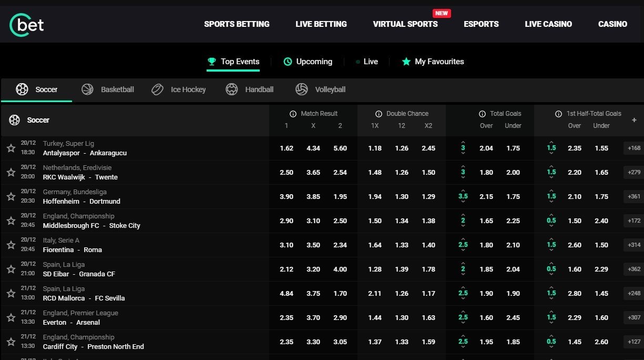Click the Total Goals info icon

point(482,114)
